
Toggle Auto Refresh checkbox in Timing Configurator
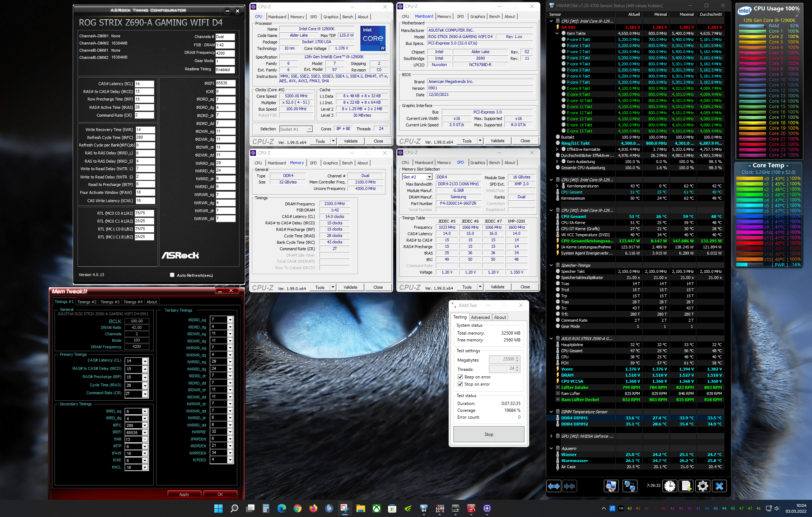pyautogui.click(x=172, y=275)
